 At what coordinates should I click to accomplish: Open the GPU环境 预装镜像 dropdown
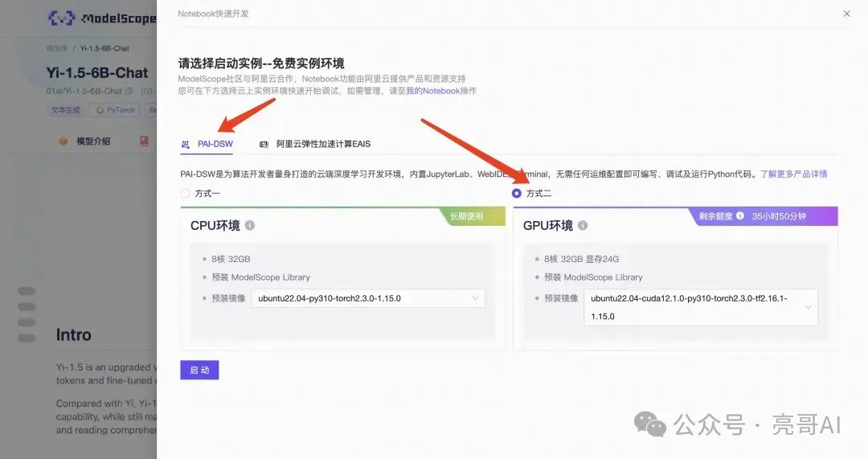tap(701, 307)
